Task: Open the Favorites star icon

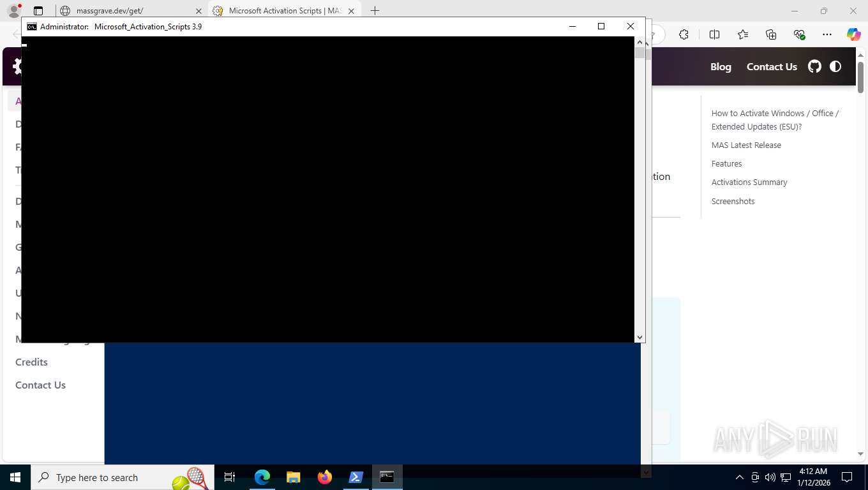Action: [x=742, y=34]
